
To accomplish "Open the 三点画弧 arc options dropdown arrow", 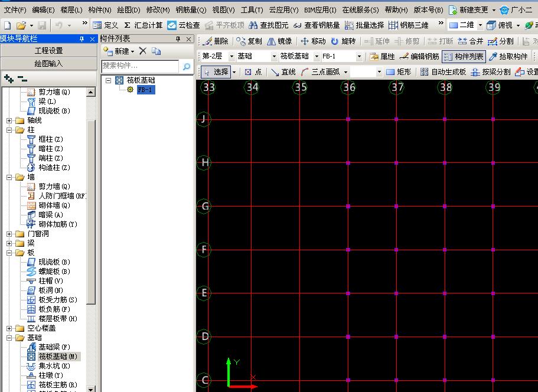I will click(346, 72).
